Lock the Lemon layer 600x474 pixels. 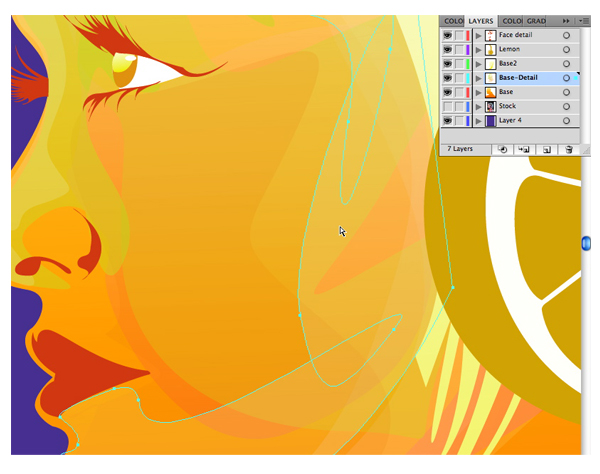click(459, 50)
